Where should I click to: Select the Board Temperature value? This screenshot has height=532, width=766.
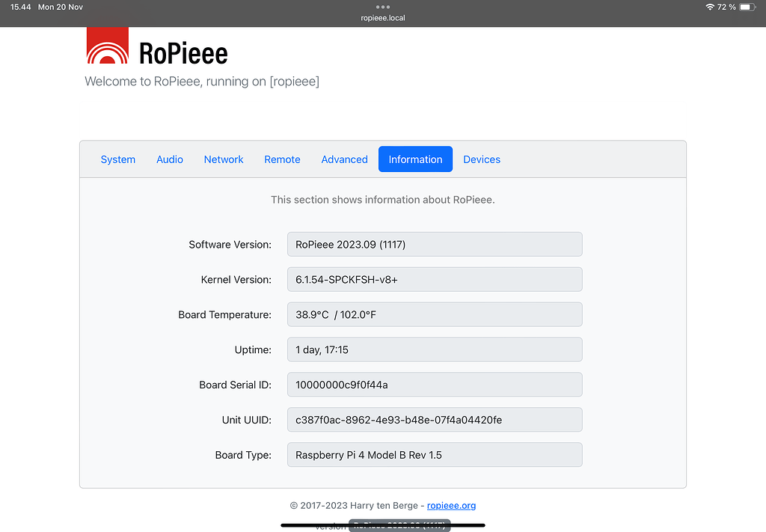(x=434, y=314)
